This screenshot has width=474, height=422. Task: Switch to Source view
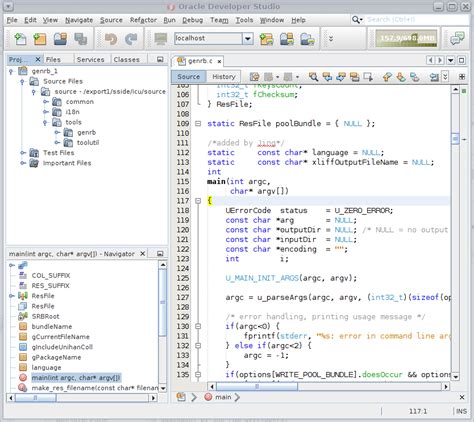(189, 77)
